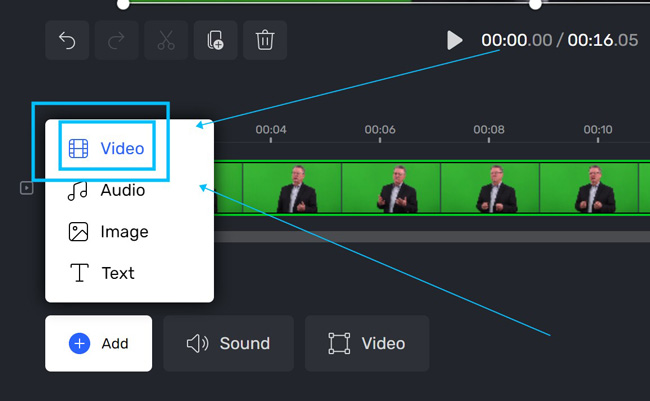Pick Image from the Add menu
The image size is (650, 401).
point(108,232)
